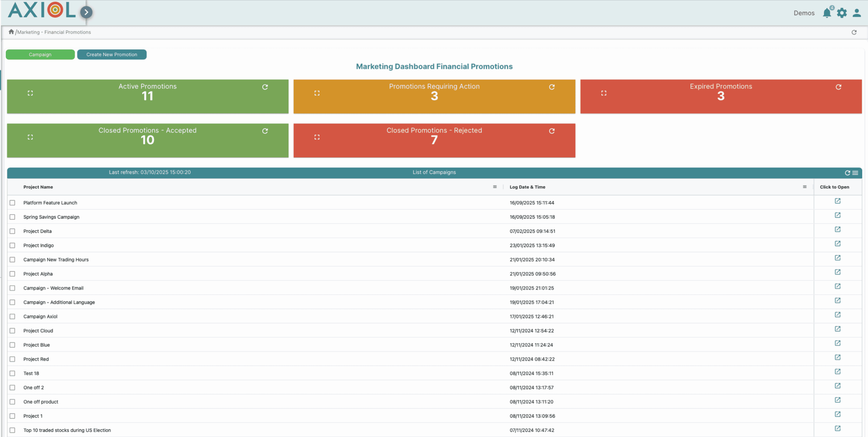
Task: Check the Spring Savings Campaign checkbox
Action: tap(12, 217)
